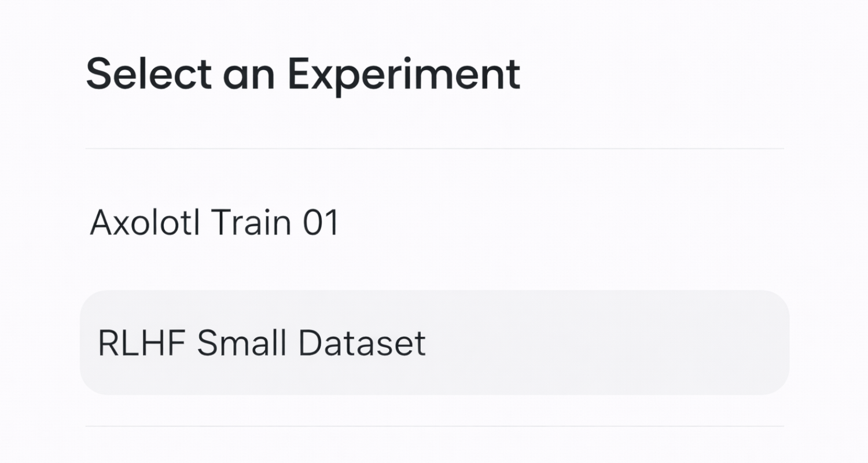Select the Axolotl Train 01 experiment
Viewport: 868px width, 463px height.
(214, 223)
